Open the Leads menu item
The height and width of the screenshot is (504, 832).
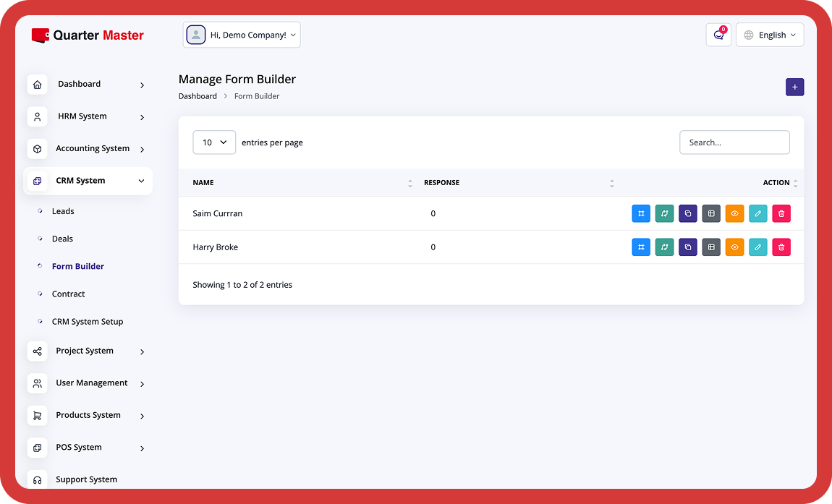pyautogui.click(x=63, y=211)
